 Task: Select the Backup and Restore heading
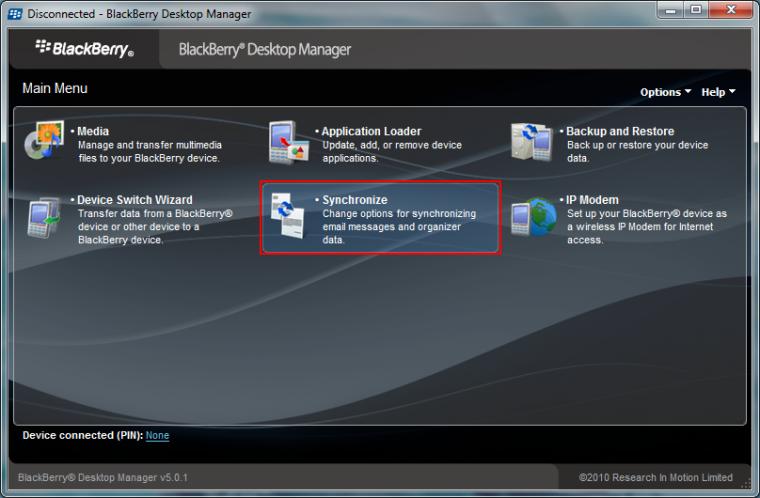coord(620,131)
